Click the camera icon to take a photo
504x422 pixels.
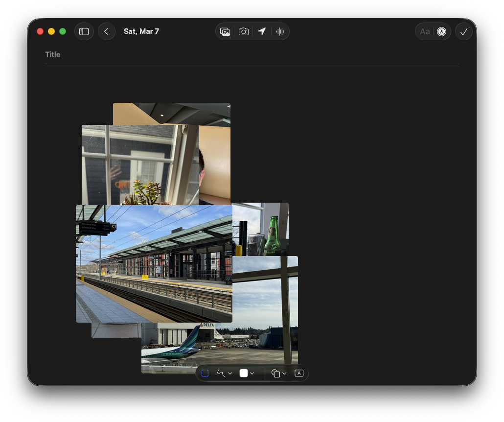pyautogui.click(x=243, y=31)
